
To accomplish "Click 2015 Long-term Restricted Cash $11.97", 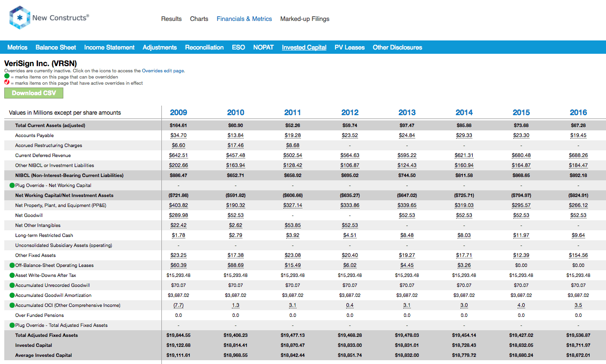I will [x=521, y=236].
